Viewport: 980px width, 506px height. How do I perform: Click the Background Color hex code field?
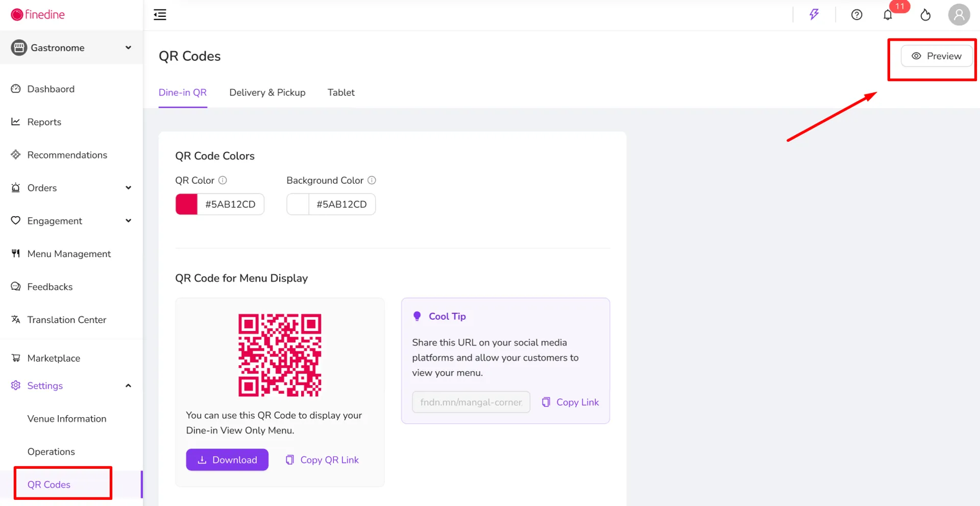coord(342,204)
